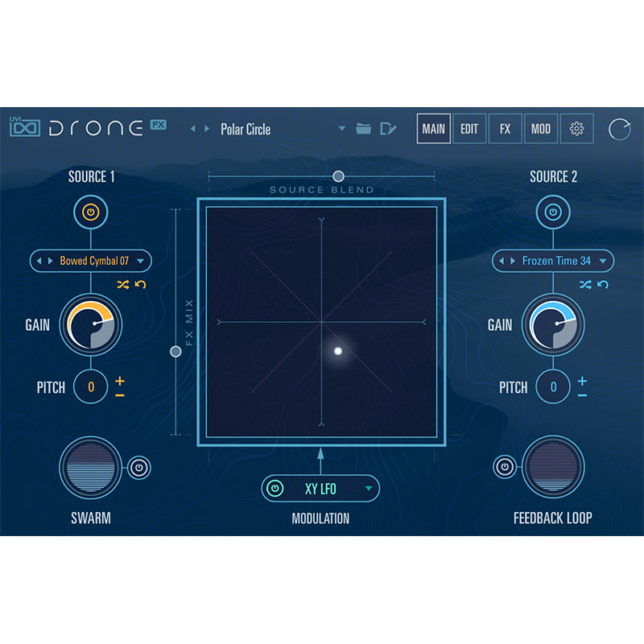The image size is (644, 644).
Task: Randomize Source 1 sample with shuffle icon
Action: pyautogui.click(x=123, y=284)
